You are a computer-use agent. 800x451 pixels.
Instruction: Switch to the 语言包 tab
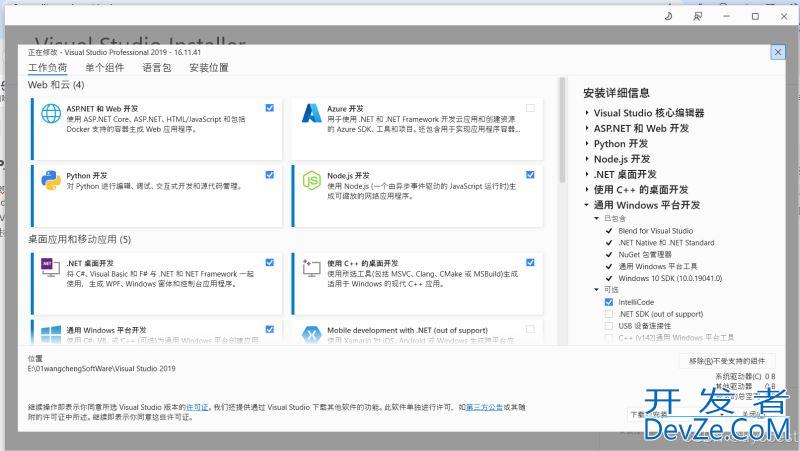point(157,68)
